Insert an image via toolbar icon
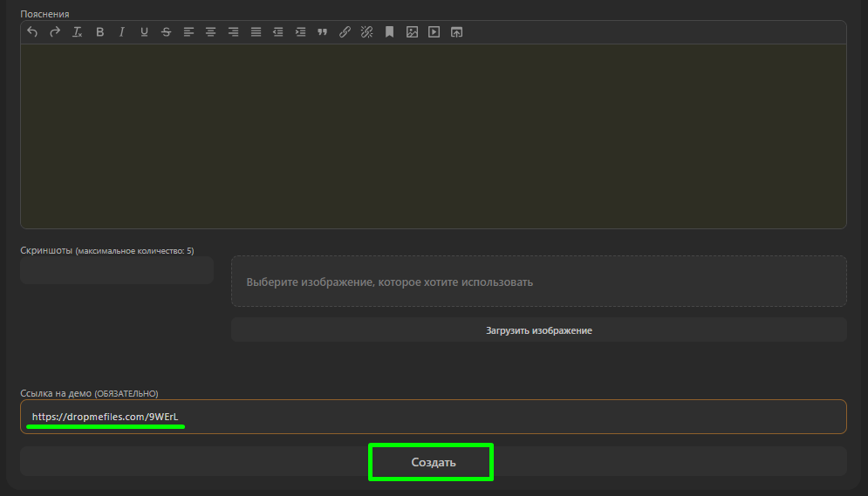This screenshot has height=496, width=868. [412, 32]
